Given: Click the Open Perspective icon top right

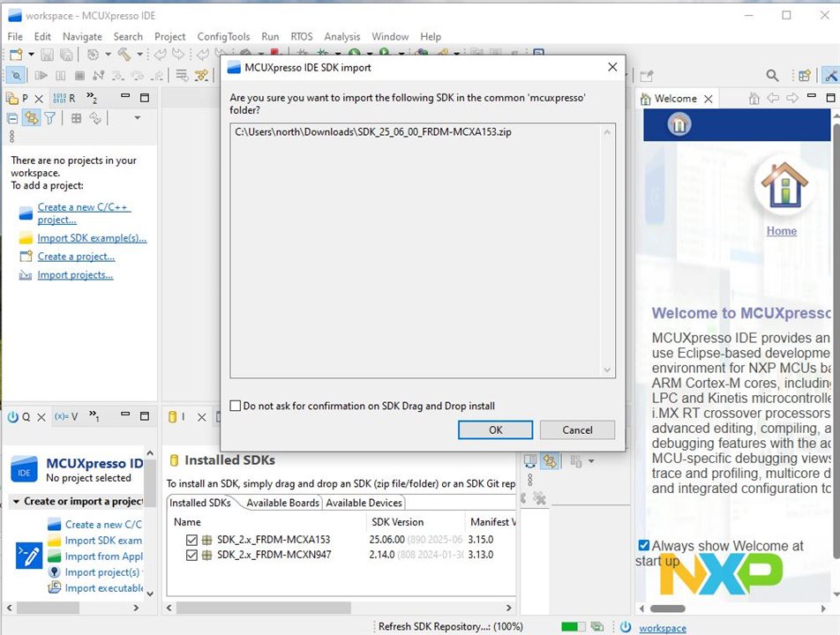Looking at the screenshot, I should pos(804,76).
